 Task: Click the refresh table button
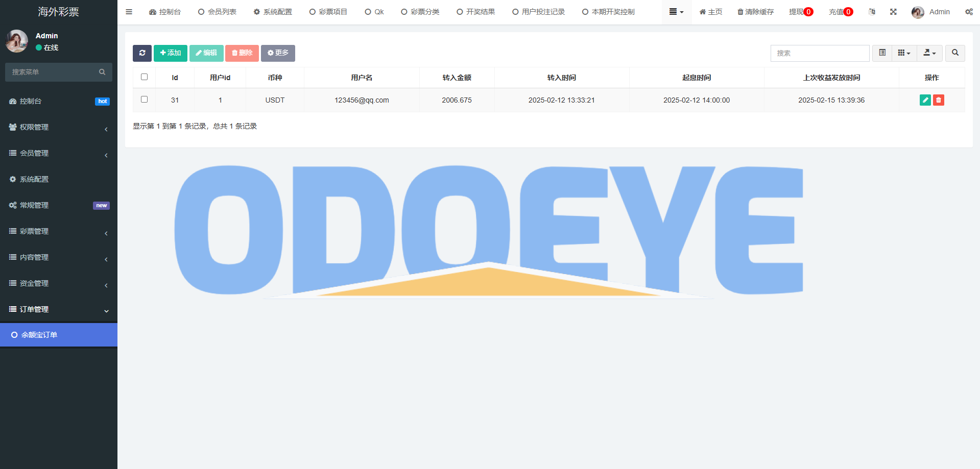pyautogui.click(x=142, y=53)
